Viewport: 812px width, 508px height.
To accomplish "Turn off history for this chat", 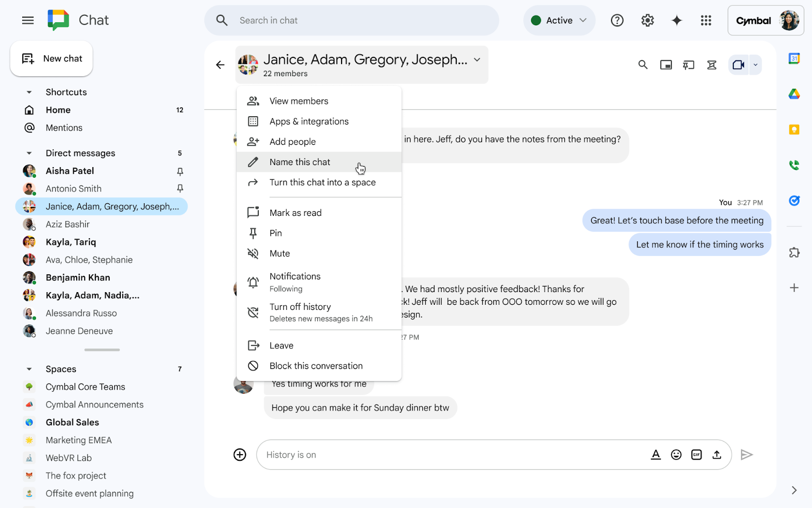I will tap(300, 306).
